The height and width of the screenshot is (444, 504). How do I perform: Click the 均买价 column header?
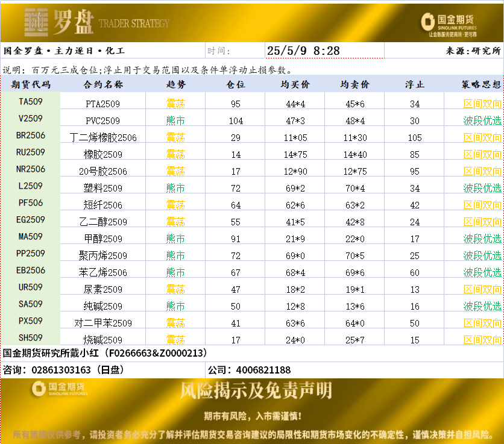[x=295, y=84]
